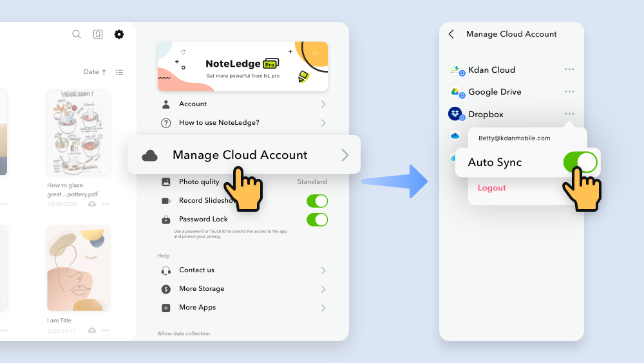The image size is (644, 363).
Task: Toggle the Auto Sync switch
Action: (580, 162)
